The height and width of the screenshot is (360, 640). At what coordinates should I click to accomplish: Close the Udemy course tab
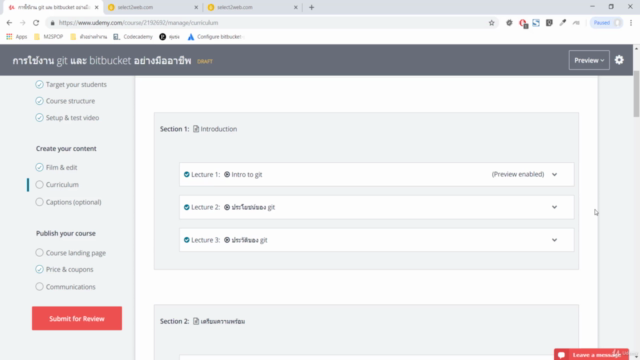(96, 7)
